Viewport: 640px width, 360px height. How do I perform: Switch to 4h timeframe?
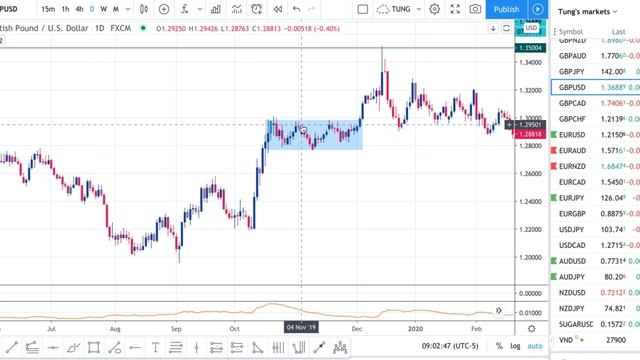(79, 9)
